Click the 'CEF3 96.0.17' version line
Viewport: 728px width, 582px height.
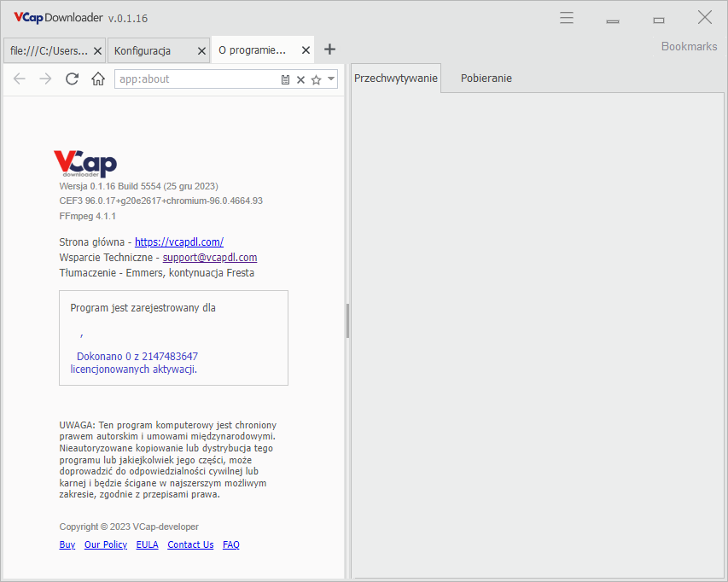point(161,201)
